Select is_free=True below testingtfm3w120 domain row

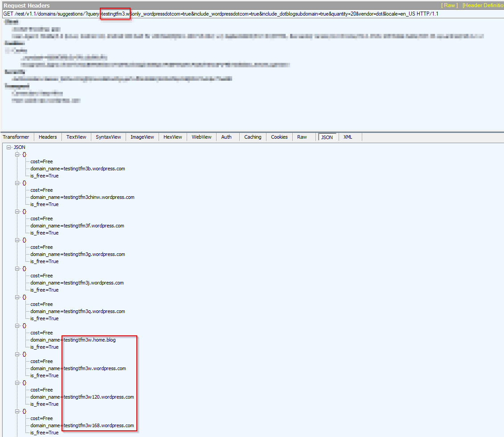coord(45,404)
